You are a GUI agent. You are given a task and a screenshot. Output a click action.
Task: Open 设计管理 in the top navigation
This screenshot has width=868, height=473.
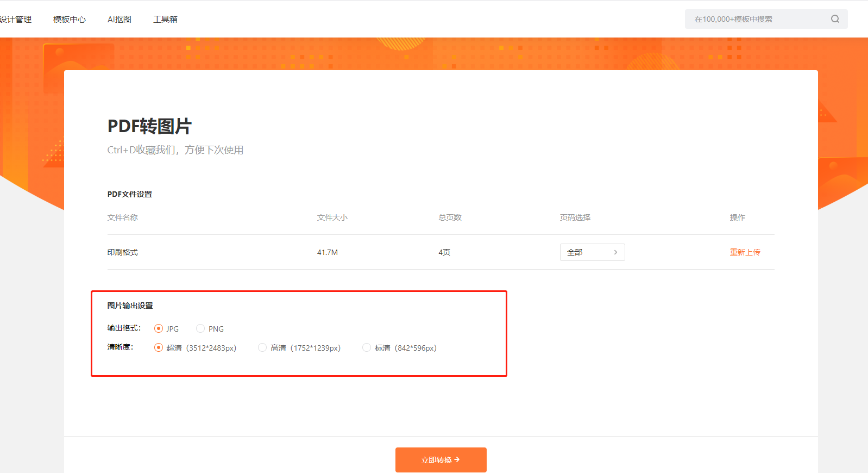coord(16,20)
